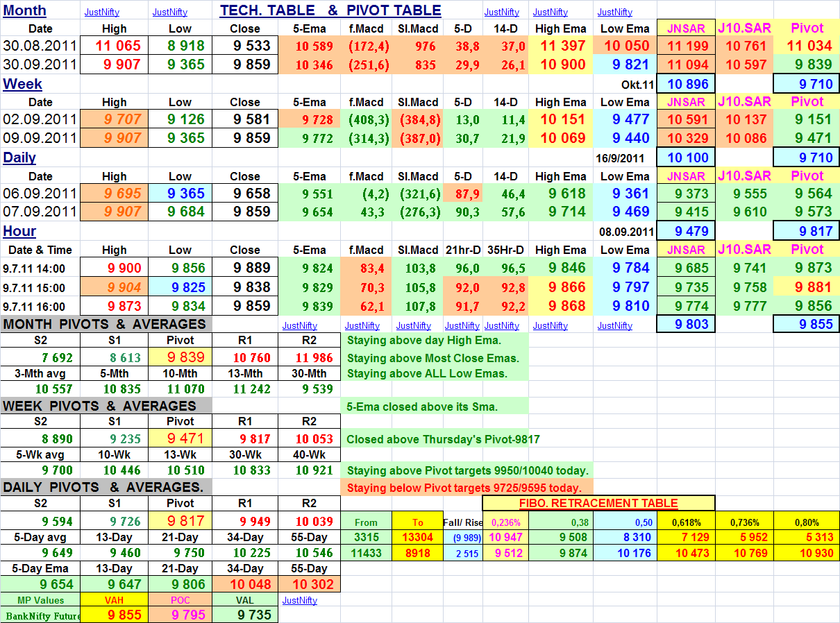This screenshot has width=840, height=623.
Task: Open the JustNifty link directly right of the 'Month' heading
Action: 102,12
